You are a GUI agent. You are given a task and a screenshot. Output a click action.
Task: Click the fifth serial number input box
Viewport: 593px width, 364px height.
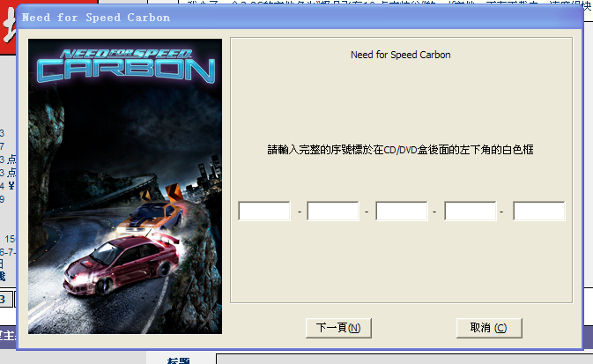[539, 211]
